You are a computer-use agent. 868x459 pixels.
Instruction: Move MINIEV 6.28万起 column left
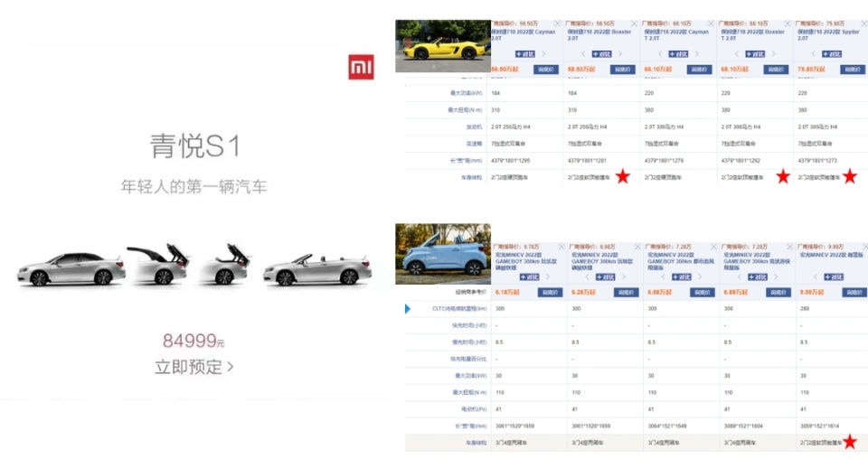587,276
